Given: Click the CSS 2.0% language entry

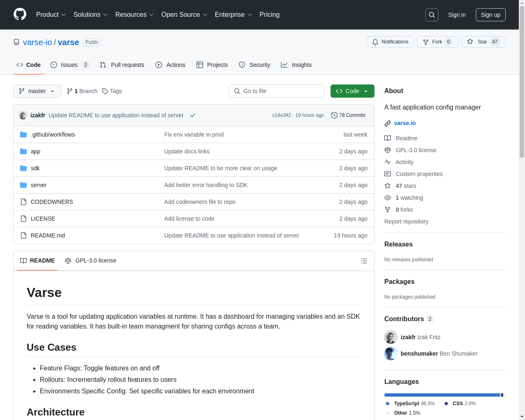Looking at the screenshot, I should 460,404.
